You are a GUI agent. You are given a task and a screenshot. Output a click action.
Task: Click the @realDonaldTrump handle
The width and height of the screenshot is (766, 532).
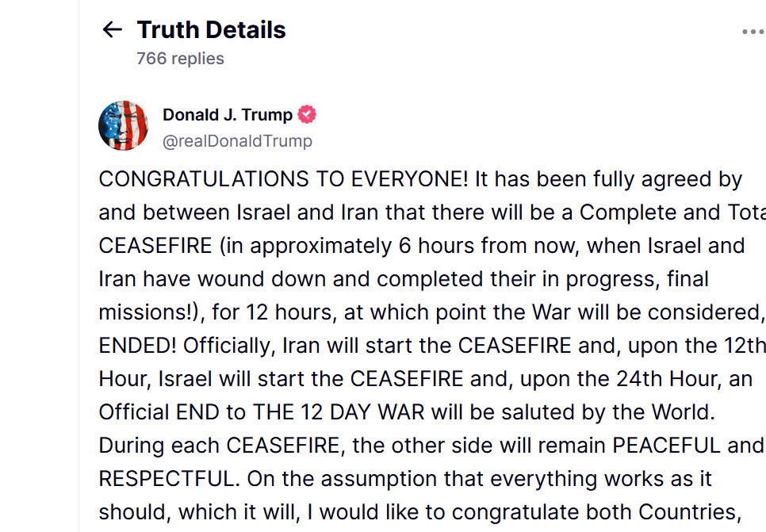[x=237, y=141]
